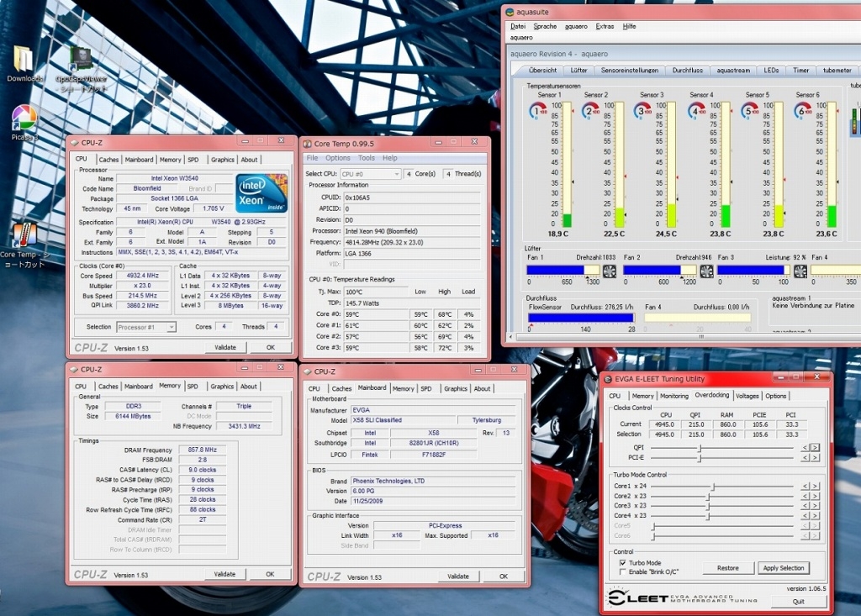Click the Intel Xeon logo in CPU-Z
This screenshot has height=616, width=861.
pos(261,193)
